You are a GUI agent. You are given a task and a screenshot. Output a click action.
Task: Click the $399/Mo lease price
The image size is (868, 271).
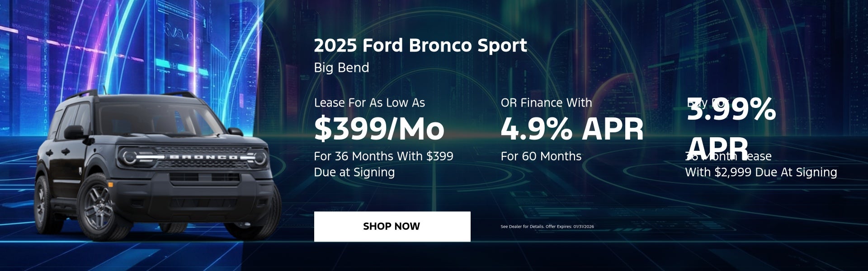pyautogui.click(x=379, y=129)
